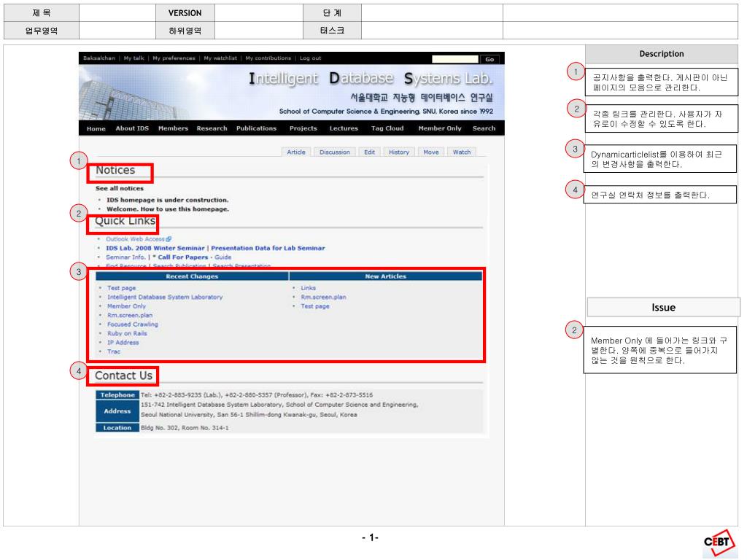Open Call For Papers link
The width and height of the screenshot is (747, 560).
(x=183, y=257)
